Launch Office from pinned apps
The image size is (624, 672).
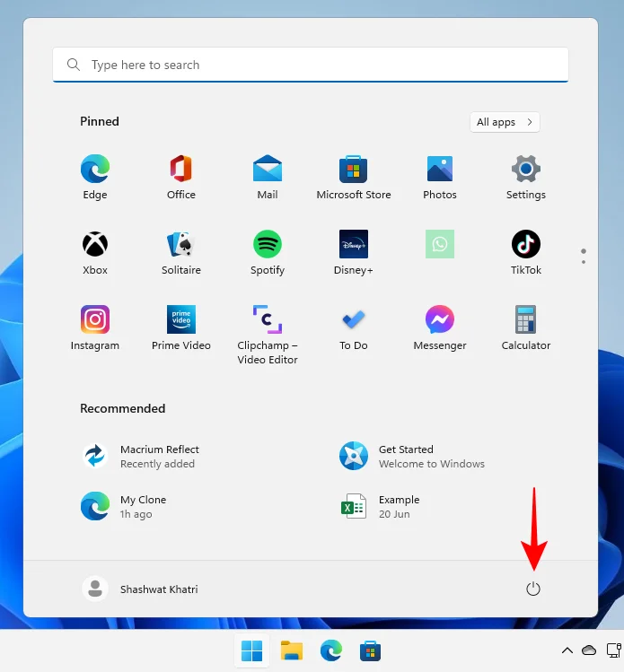[x=181, y=177]
